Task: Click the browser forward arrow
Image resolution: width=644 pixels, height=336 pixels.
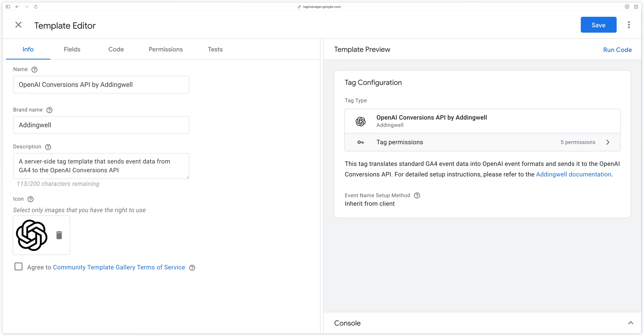Action: [x=26, y=7]
